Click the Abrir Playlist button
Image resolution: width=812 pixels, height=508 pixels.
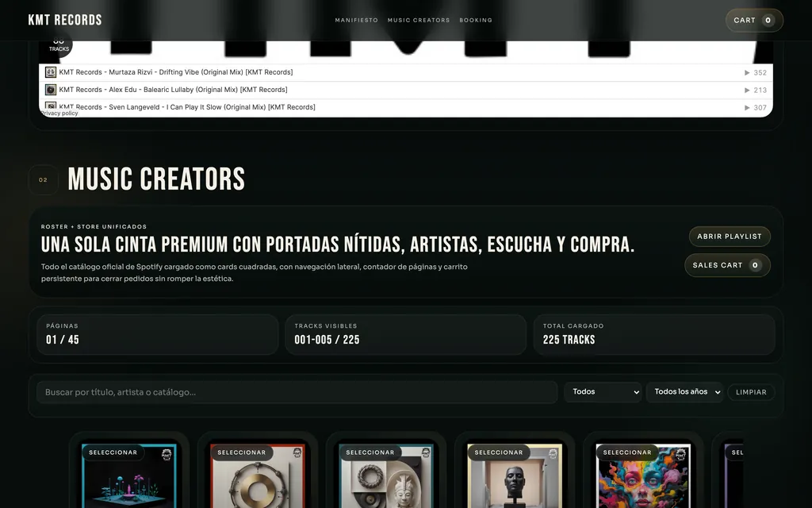[730, 237]
